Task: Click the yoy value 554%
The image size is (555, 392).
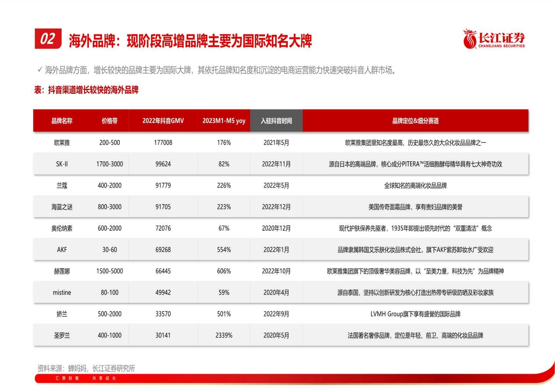Action: pos(224,250)
